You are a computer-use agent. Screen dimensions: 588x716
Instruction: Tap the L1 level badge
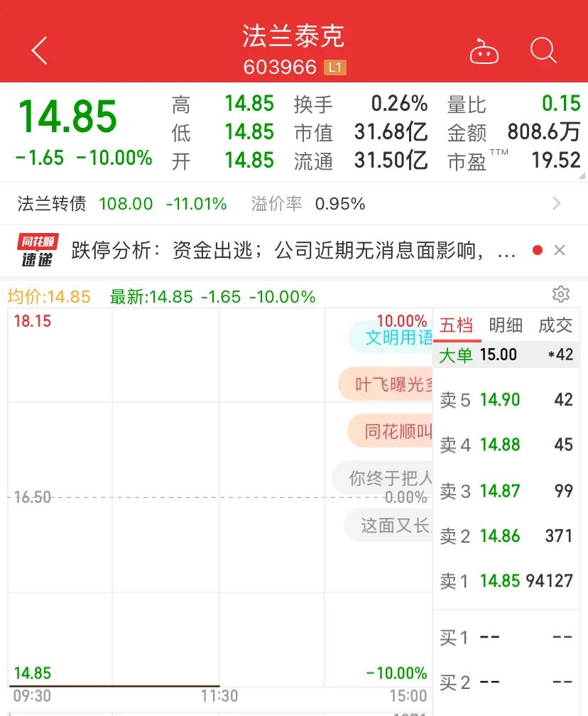tap(334, 67)
